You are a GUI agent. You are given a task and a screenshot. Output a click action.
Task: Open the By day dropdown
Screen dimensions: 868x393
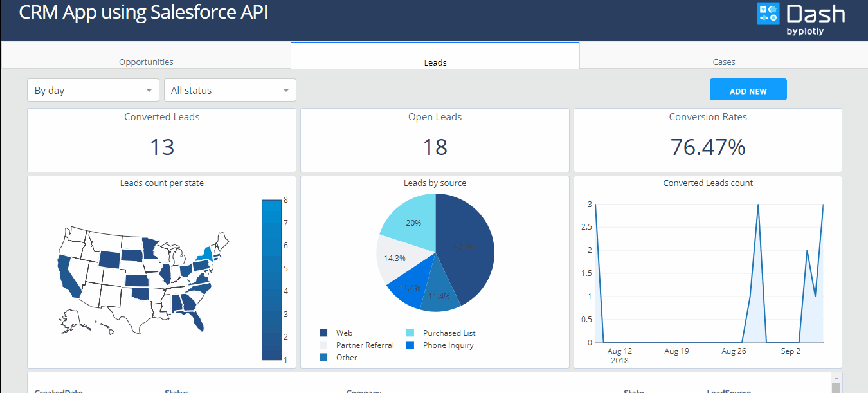[93, 90]
